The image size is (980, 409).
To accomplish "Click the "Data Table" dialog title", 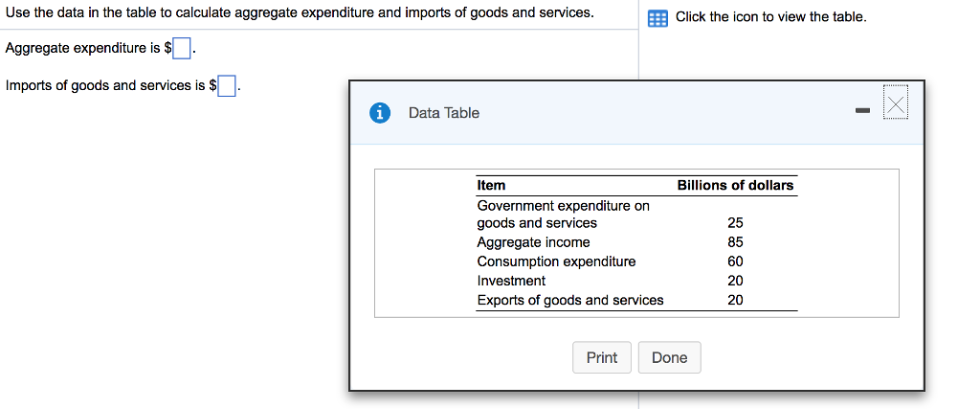I will (x=443, y=113).
